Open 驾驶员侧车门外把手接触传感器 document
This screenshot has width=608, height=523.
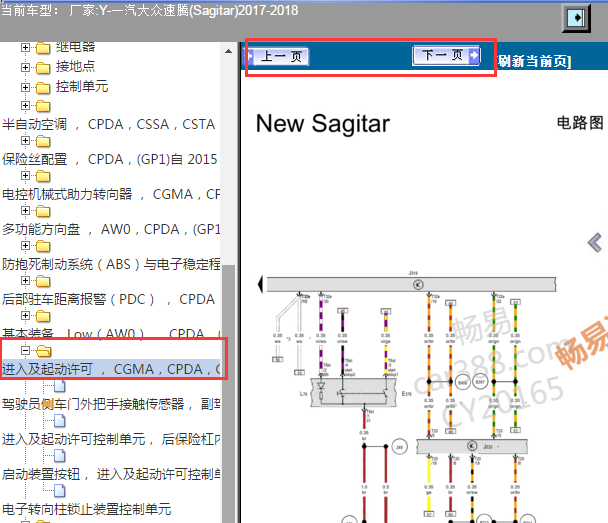(x=111, y=404)
